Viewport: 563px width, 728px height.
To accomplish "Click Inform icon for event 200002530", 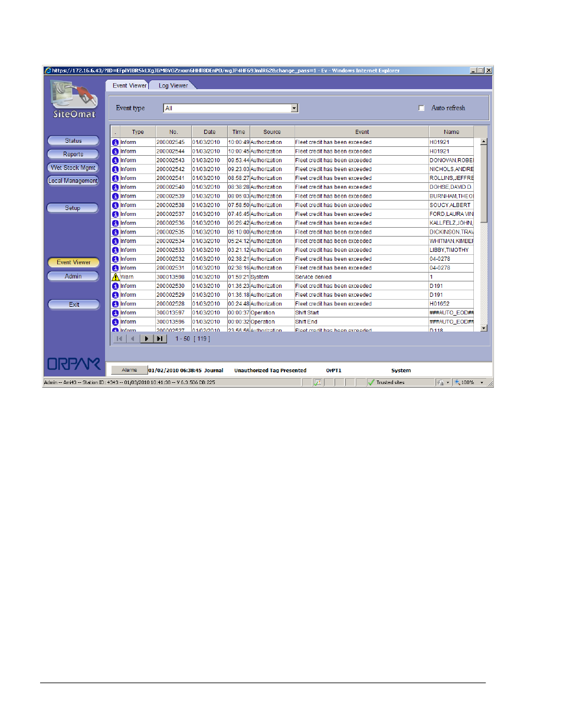I will point(116,286).
